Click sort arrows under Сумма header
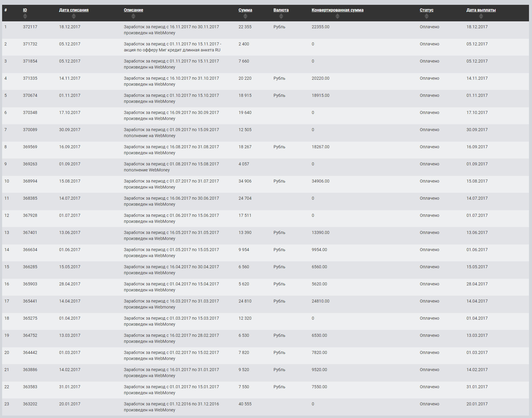532x418 pixels. [245, 16]
